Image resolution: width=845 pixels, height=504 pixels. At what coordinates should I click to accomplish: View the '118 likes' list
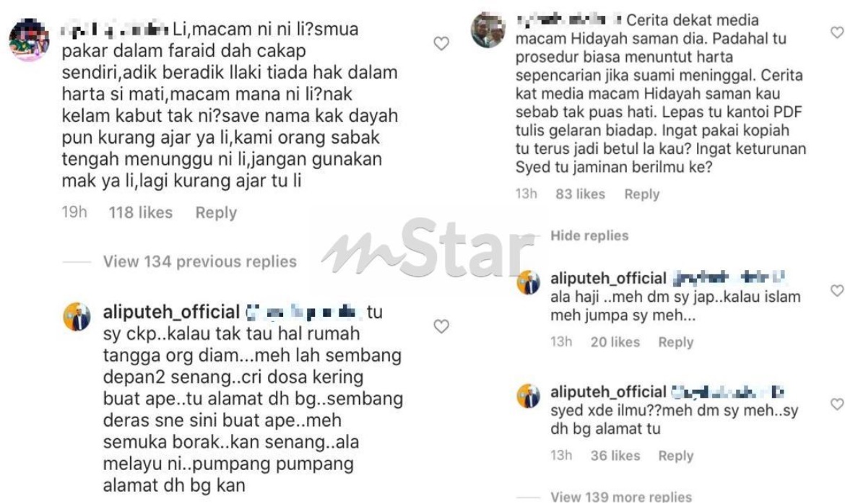point(141,212)
